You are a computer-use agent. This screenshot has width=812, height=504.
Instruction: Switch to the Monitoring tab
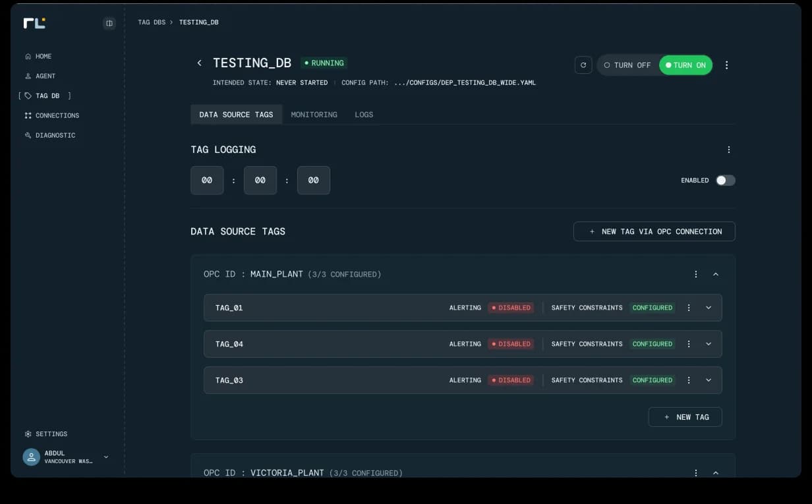click(x=314, y=115)
